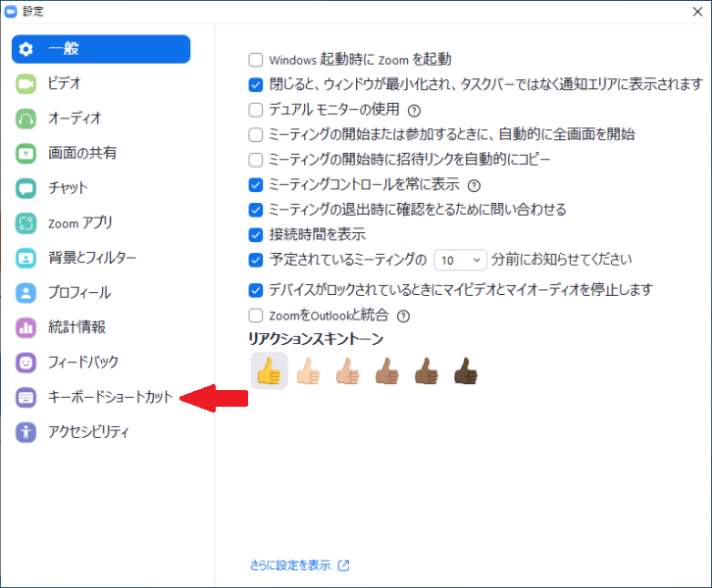Select the 一般 settings tab
The height and width of the screenshot is (588, 712).
point(101,49)
